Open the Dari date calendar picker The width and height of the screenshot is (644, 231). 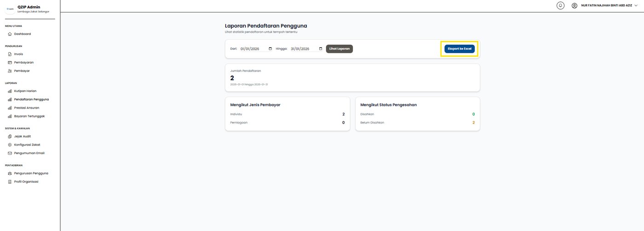click(270, 49)
